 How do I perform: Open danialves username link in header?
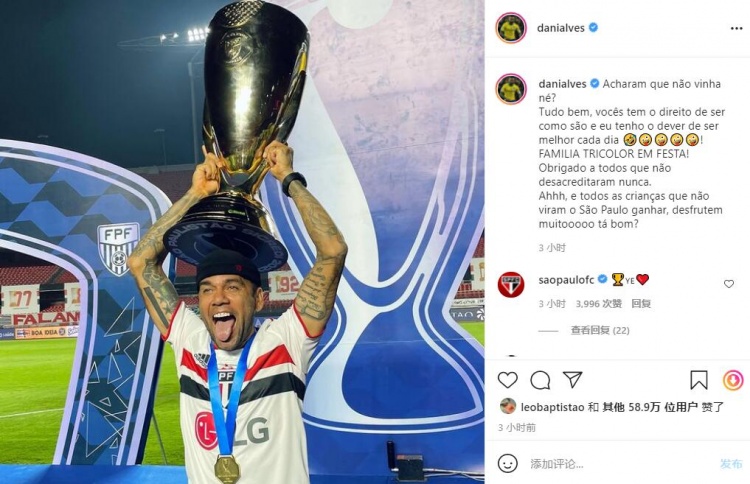coord(561,28)
